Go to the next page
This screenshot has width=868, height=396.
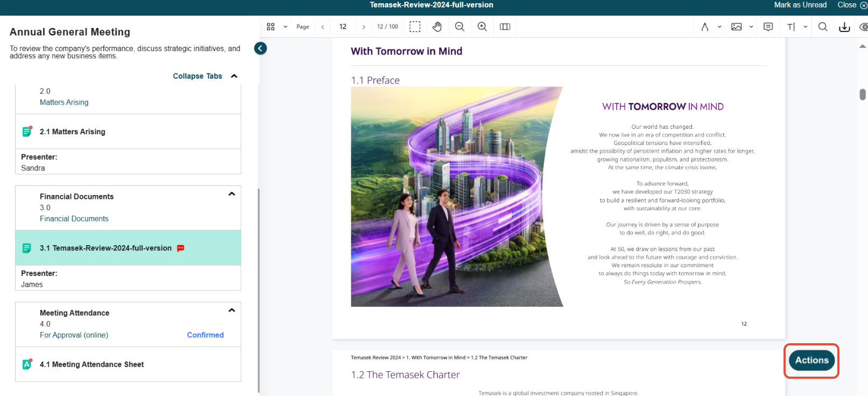(x=364, y=26)
